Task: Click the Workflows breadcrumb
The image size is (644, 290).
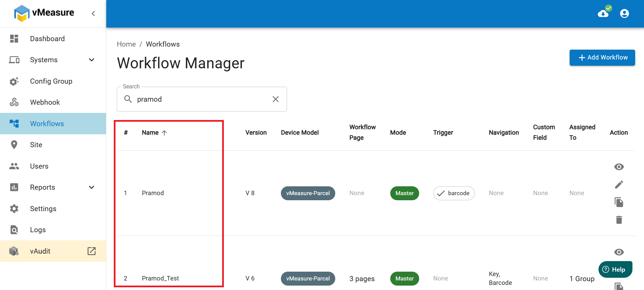Action: [x=163, y=44]
